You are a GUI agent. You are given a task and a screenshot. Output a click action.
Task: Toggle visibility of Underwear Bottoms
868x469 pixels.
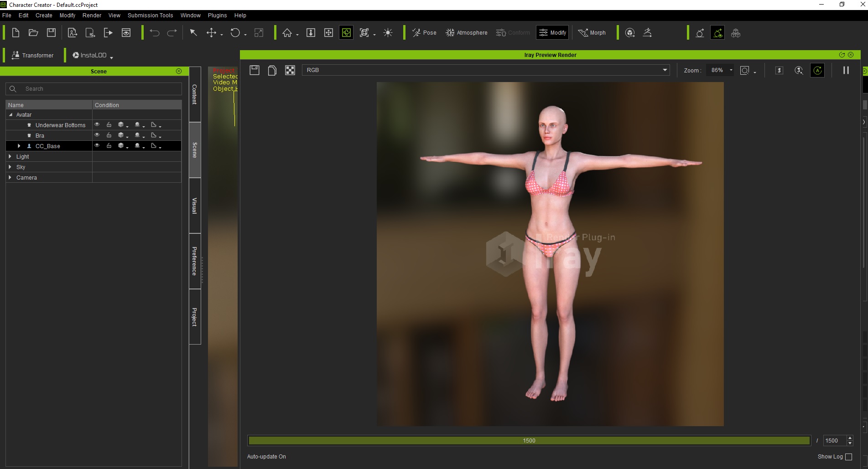point(97,124)
